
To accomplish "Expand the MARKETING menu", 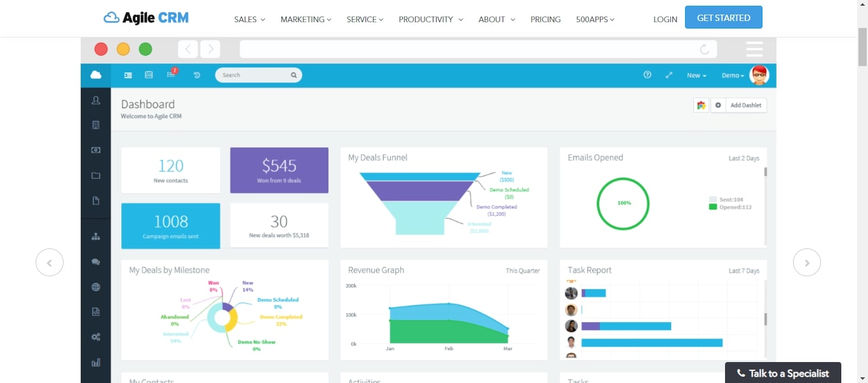I will (306, 20).
